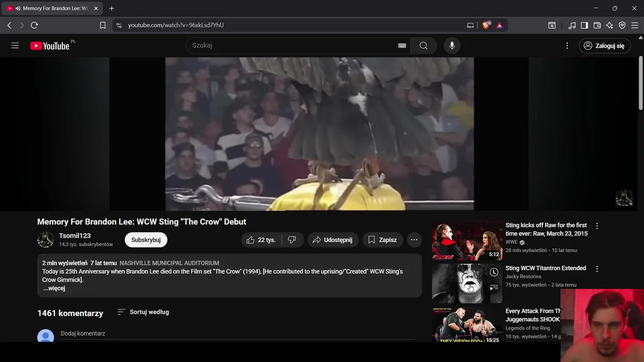Add Sting WCW Titantron to Watch later
This screenshot has height=362, width=644.
pos(494,273)
